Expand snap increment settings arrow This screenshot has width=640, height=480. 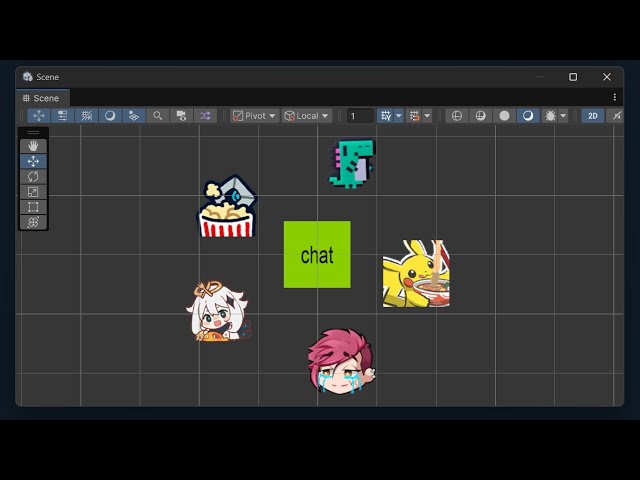[x=427, y=116]
